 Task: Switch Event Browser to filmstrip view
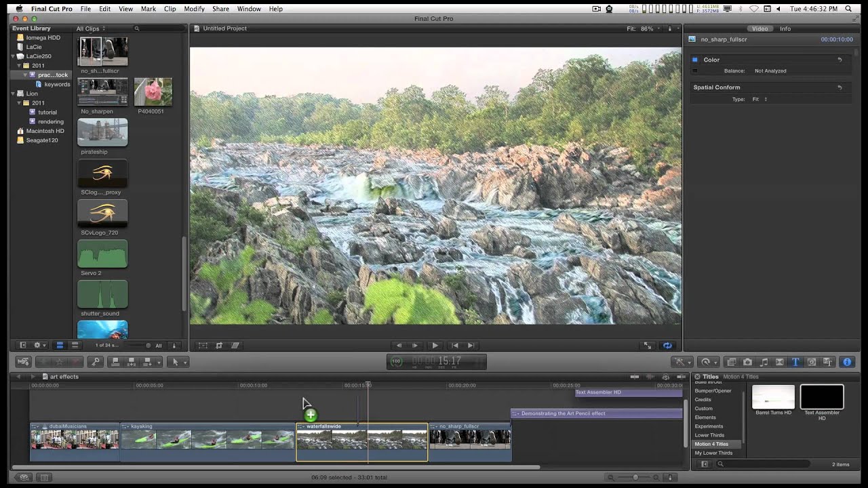[60, 345]
